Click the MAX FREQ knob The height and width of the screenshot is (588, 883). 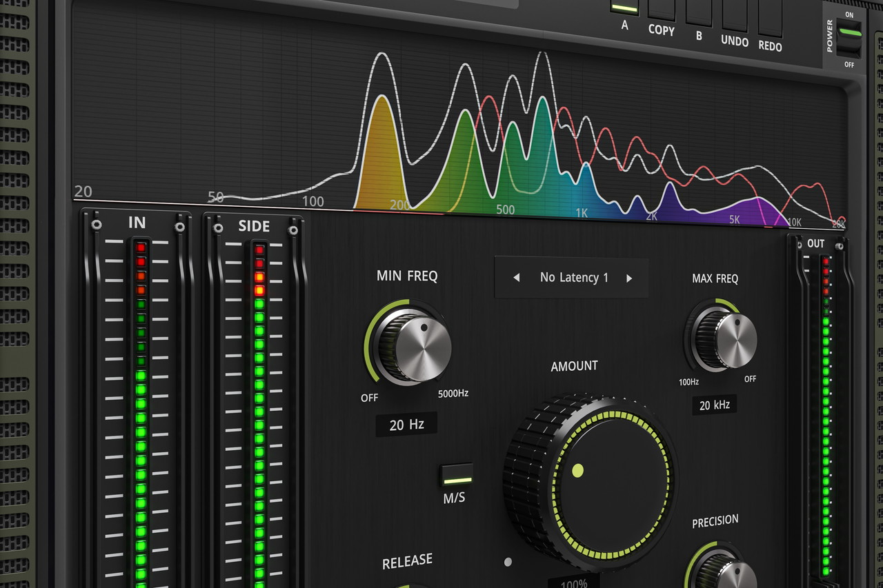[725, 340]
